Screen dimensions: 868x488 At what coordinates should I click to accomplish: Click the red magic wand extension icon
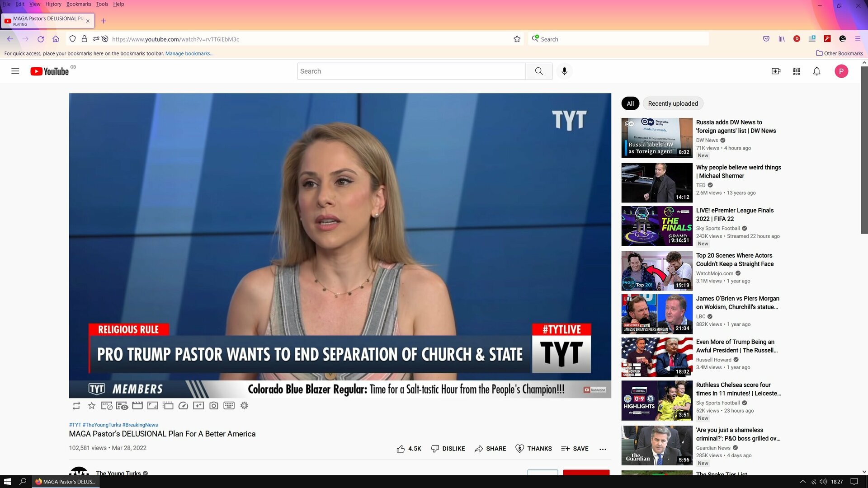click(x=827, y=39)
